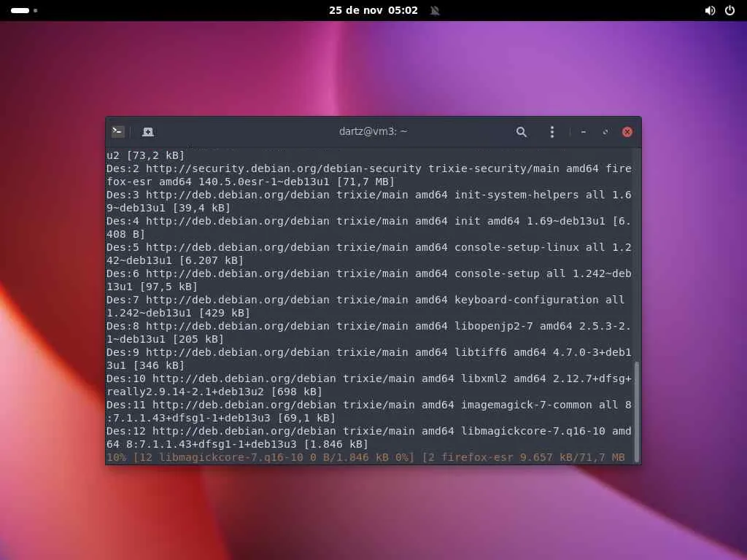
Task: Click the Des:12 libmagickcore-7.q16-10 line
Action: click(368, 431)
